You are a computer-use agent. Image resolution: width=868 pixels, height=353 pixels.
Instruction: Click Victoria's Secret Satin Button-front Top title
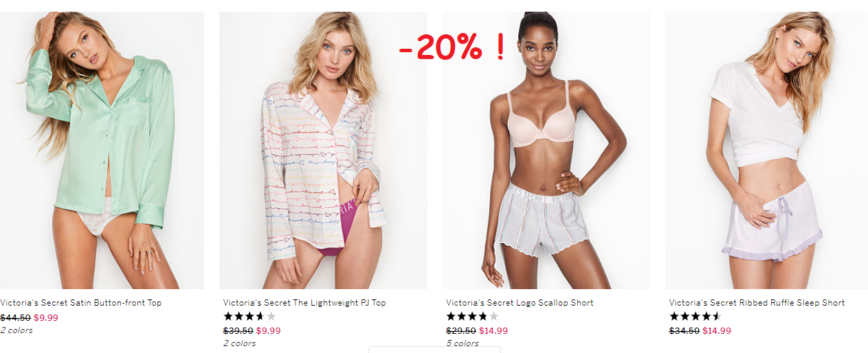click(81, 303)
